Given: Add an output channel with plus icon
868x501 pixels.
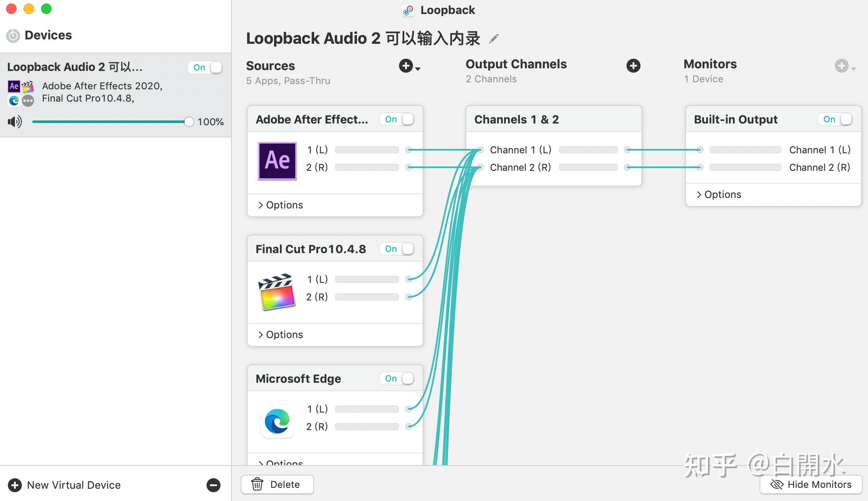Looking at the screenshot, I should [633, 66].
